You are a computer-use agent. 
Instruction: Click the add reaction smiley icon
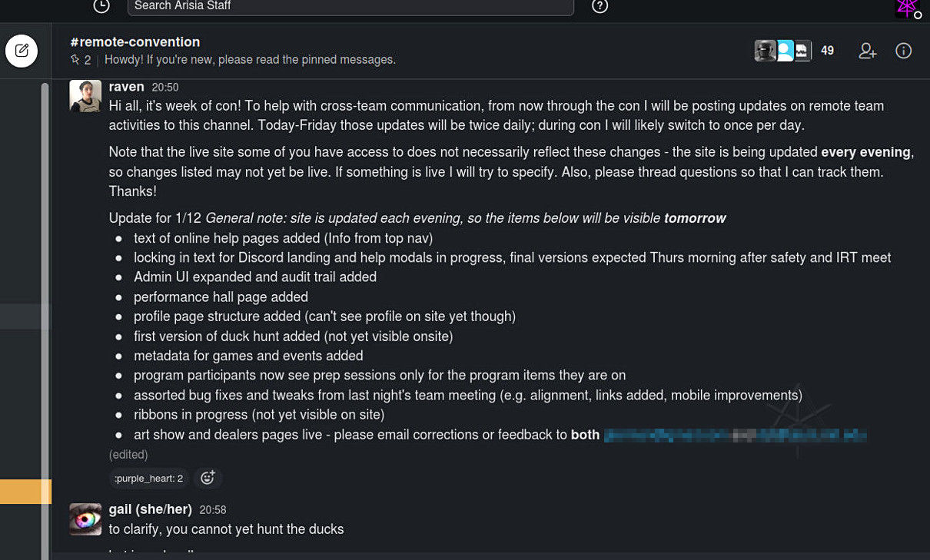point(208,478)
